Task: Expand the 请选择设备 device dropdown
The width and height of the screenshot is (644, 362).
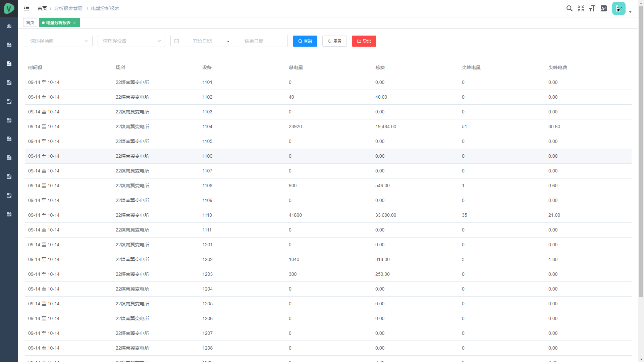Action: click(x=131, y=41)
